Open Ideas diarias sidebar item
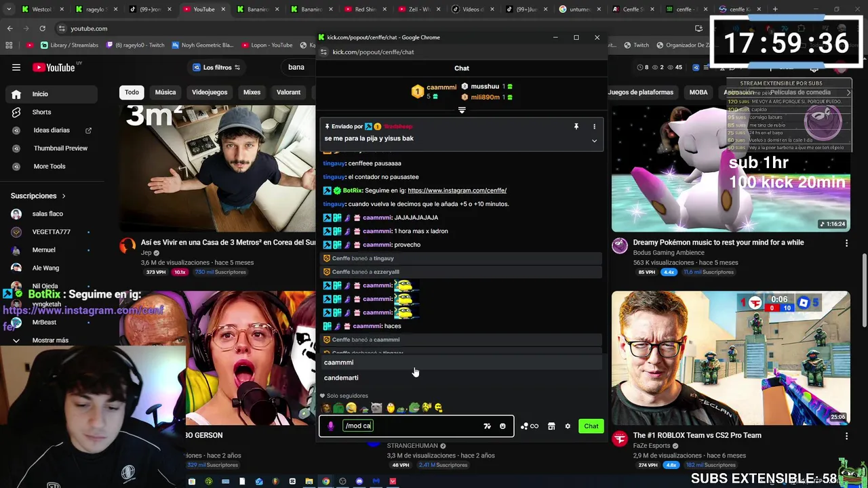 tap(52, 130)
